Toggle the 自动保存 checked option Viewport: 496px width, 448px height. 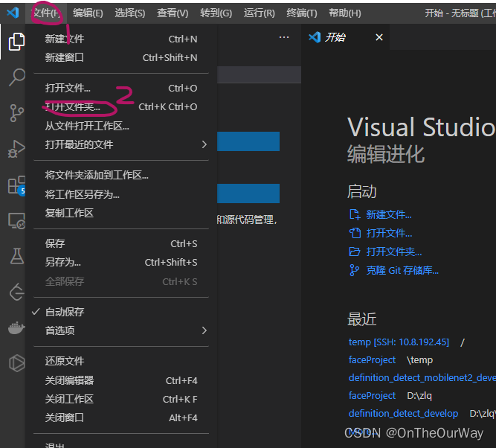tap(121, 312)
